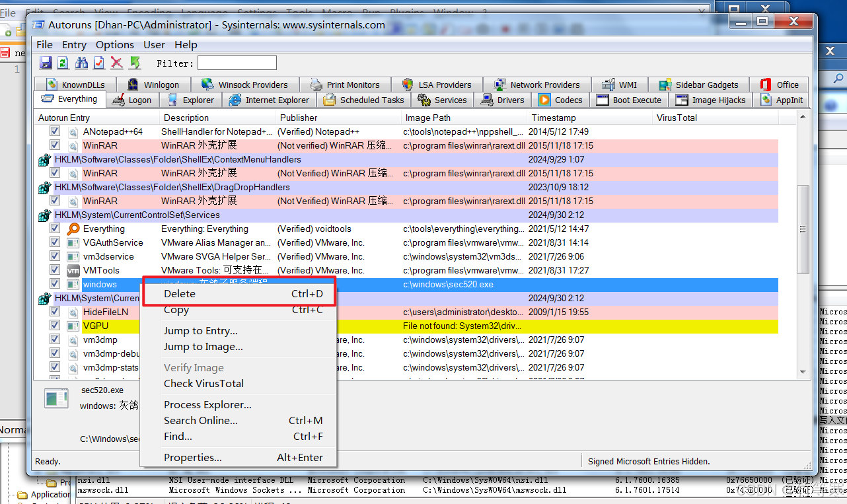Switch to the Scheduled Tasks tab
The height and width of the screenshot is (504, 847).
pos(364,100)
